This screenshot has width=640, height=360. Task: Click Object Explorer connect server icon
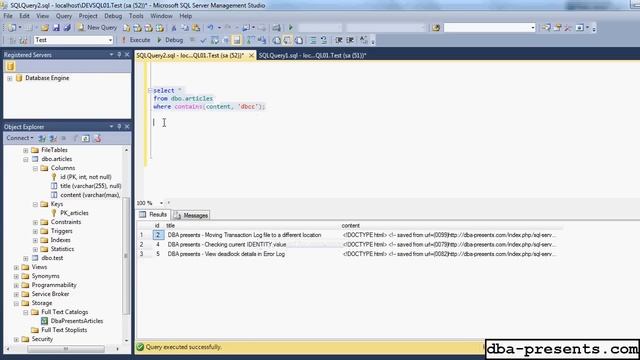tap(42, 138)
